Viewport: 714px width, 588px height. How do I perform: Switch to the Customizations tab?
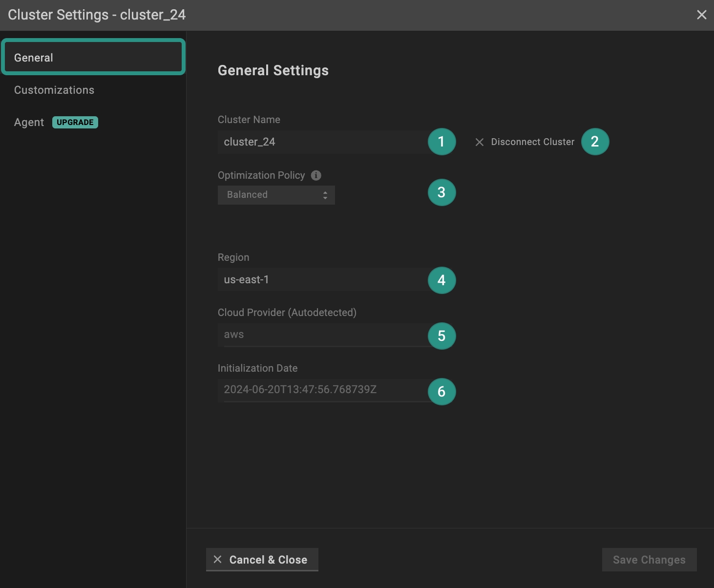pyautogui.click(x=54, y=90)
